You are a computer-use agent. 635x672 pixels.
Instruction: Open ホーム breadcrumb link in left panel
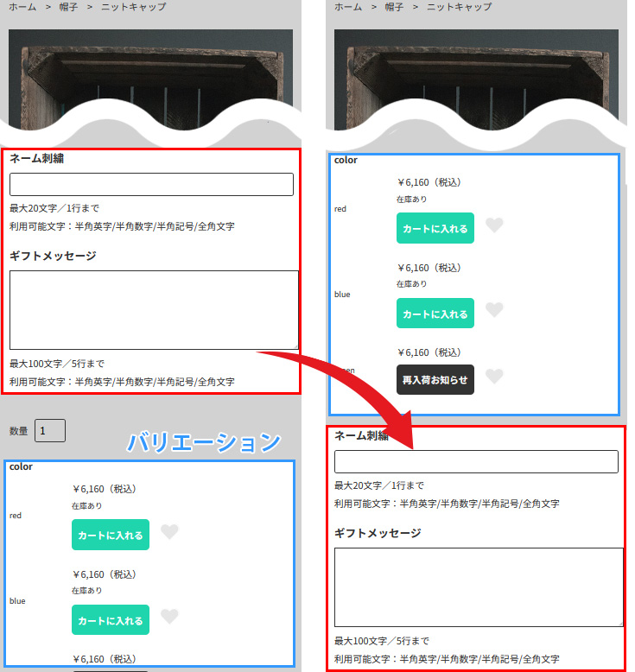[22, 7]
